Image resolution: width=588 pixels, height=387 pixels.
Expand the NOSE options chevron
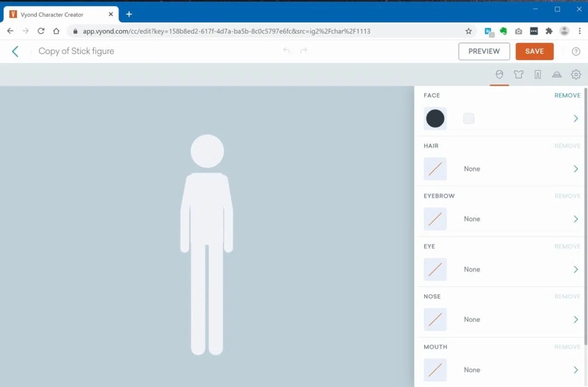click(x=575, y=319)
